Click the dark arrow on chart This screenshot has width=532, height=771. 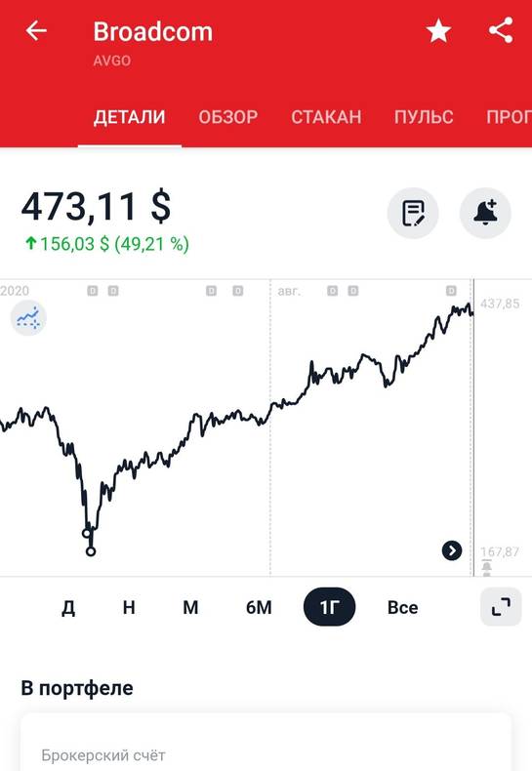point(452,550)
